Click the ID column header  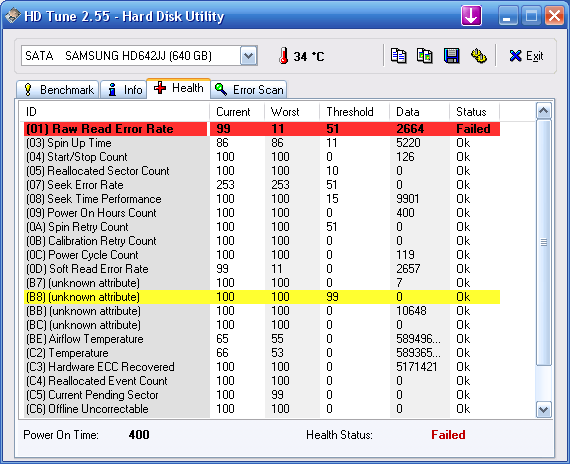(114, 112)
